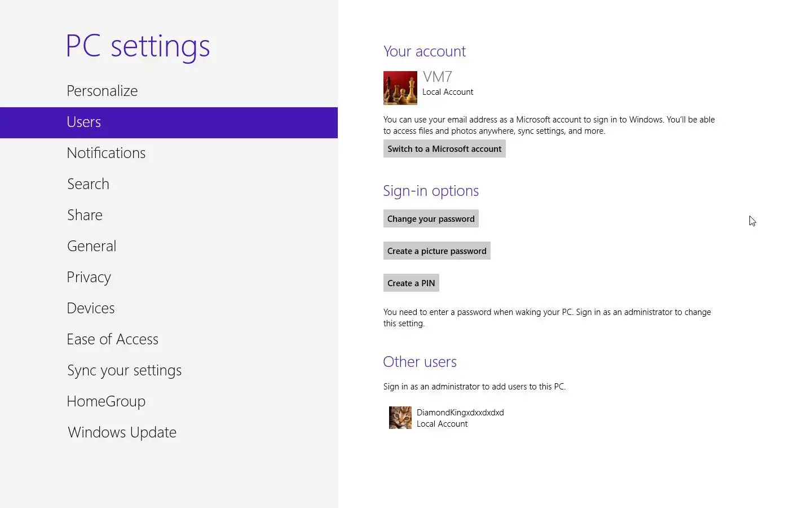Click Change your password button

[x=431, y=219]
